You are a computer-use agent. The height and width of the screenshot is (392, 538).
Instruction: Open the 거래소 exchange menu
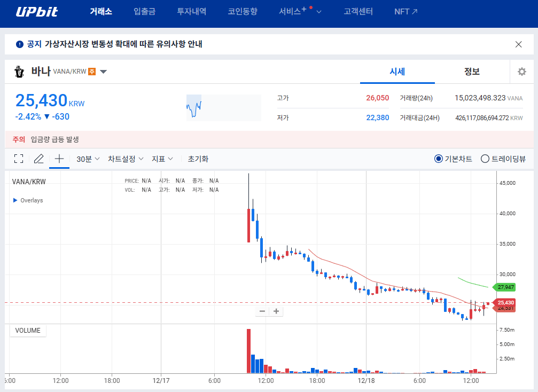pyautogui.click(x=101, y=11)
